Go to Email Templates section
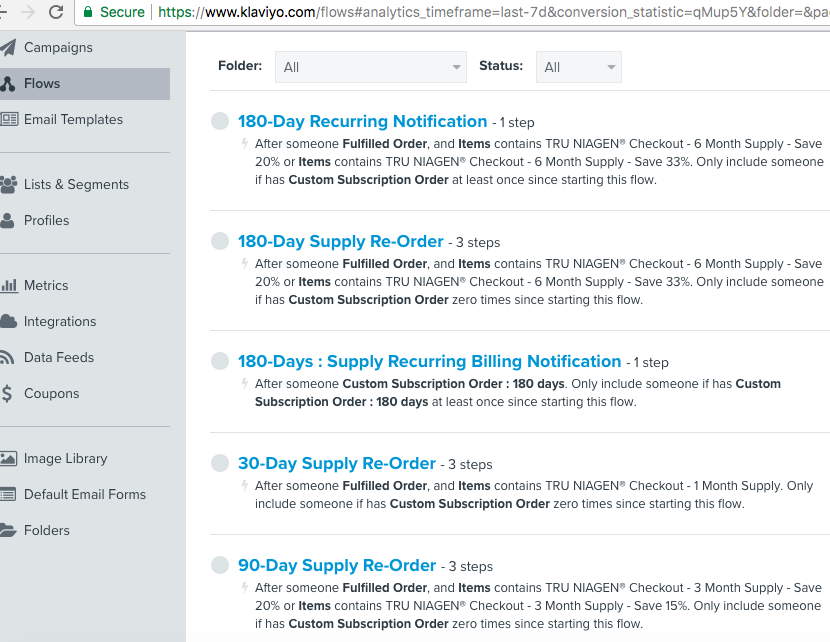 73,119
